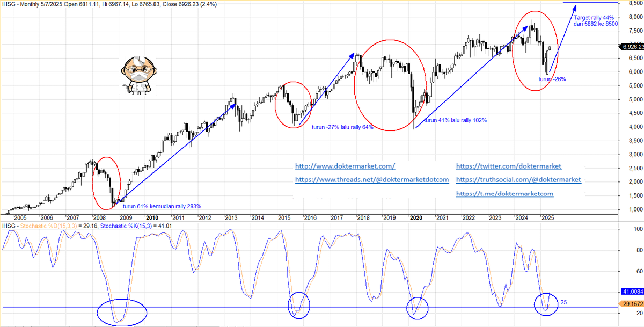The image size is (644, 327).
Task: Click the 2021 year label on time axis
Action: pyautogui.click(x=442, y=218)
